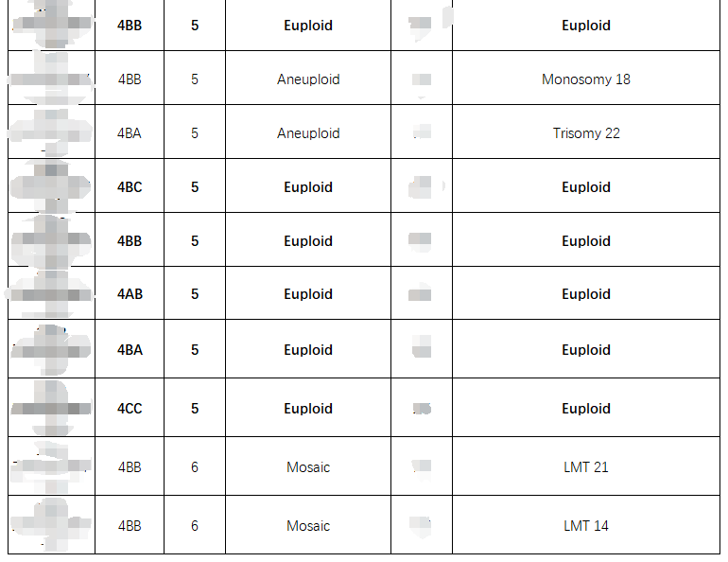Click the 5 in the 4CC row
728x562 pixels.
(195, 409)
